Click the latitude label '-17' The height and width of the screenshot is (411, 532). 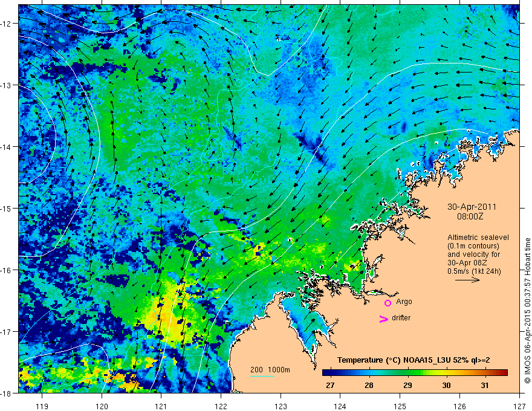pos(6,332)
